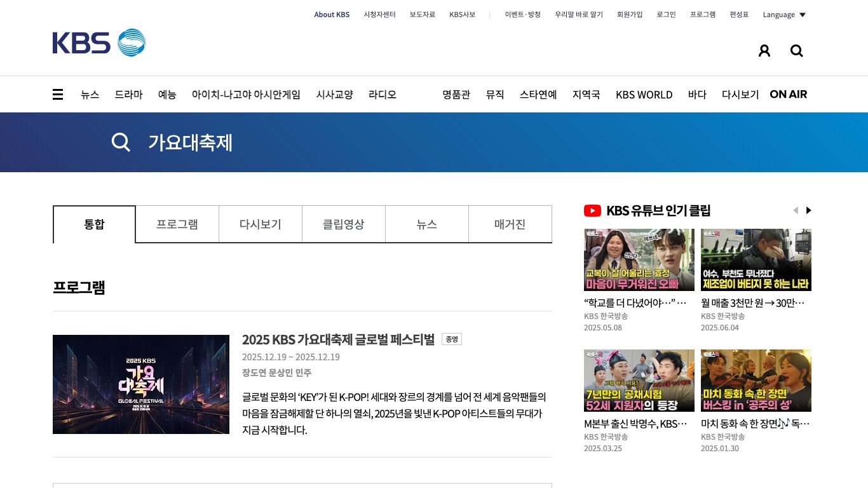Play the 제조업이 버티지 못 하는 나라 clip
This screenshot has width=868, height=488.
pos(756,260)
